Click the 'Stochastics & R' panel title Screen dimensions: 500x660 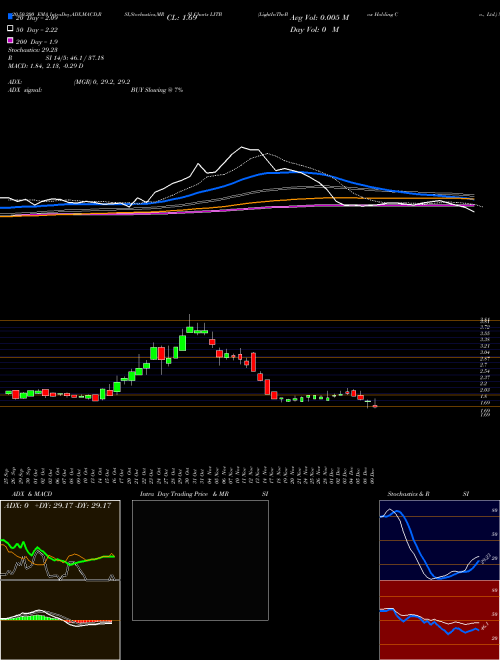click(408, 494)
